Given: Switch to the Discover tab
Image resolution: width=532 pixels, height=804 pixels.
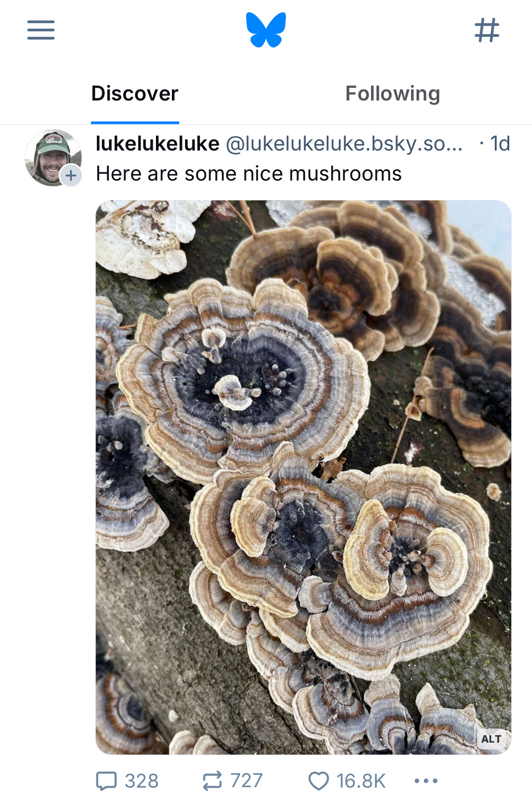Looking at the screenshot, I should pyautogui.click(x=135, y=94).
